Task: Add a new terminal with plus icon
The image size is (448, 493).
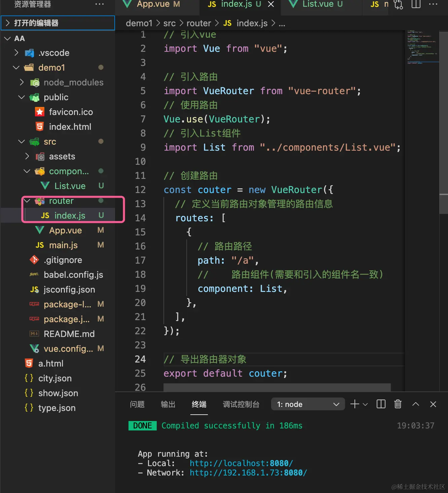Action: click(x=355, y=404)
